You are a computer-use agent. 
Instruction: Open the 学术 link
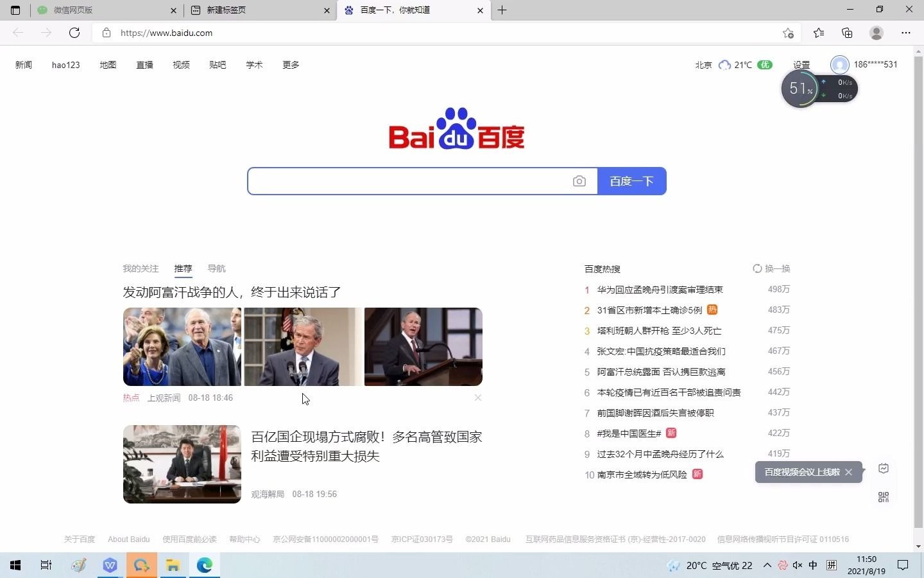click(254, 65)
